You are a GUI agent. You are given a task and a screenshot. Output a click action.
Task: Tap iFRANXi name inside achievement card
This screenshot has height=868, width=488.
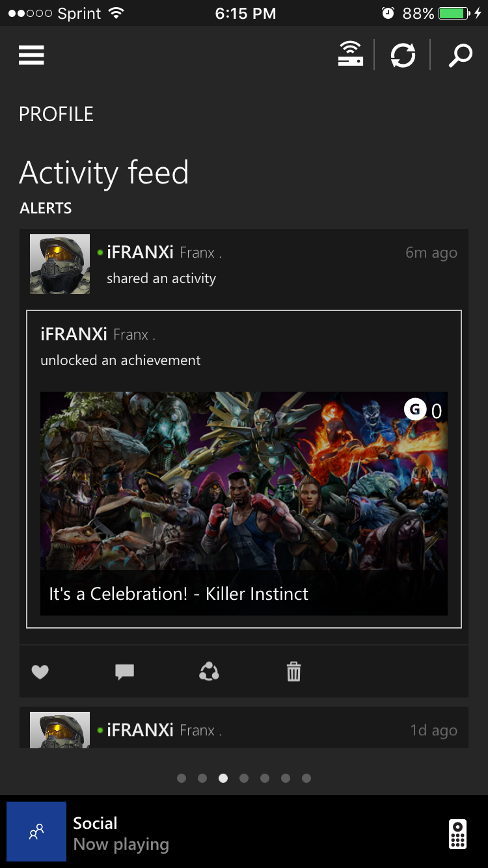(74, 334)
